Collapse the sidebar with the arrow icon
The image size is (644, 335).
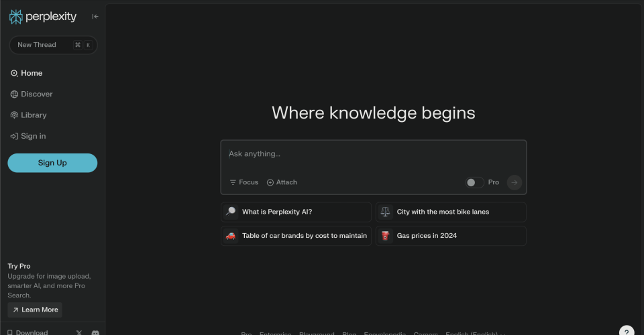[x=95, y=17]
